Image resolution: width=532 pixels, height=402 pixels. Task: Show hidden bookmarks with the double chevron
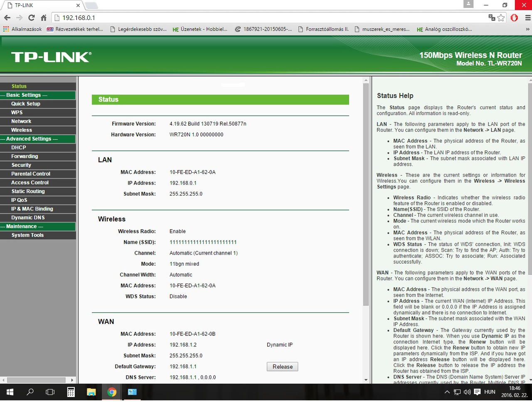[x=527, y=29]
